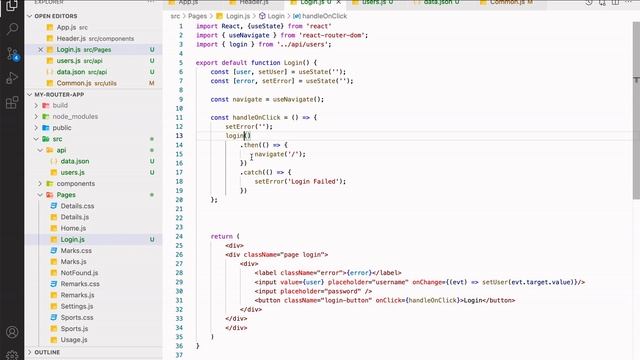Open Settings.js file

[x=93, y=306]
